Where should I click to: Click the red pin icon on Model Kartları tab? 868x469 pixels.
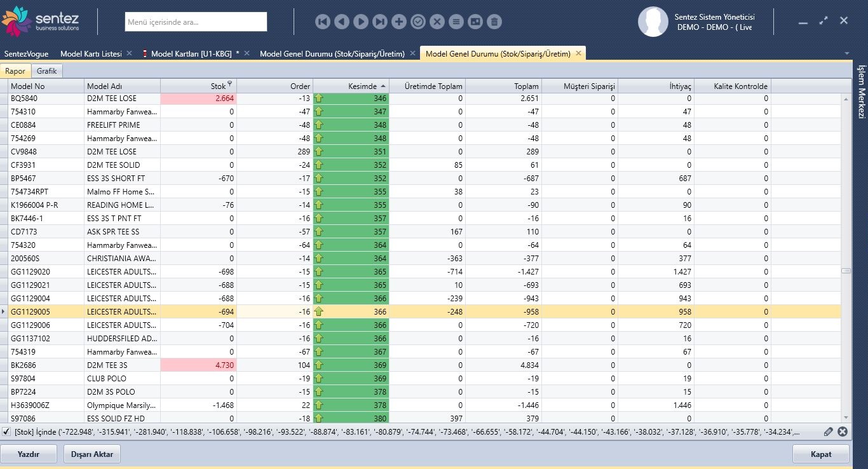[x=145, y=54]
